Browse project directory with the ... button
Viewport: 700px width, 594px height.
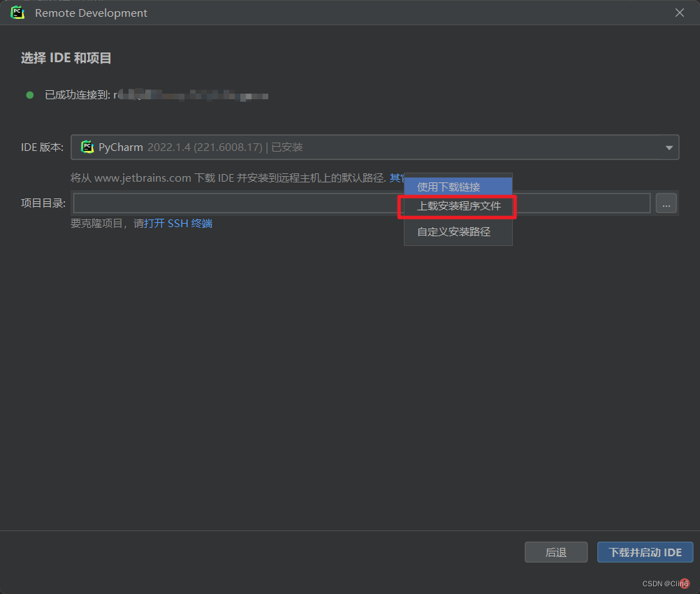(x=666, y=203)
